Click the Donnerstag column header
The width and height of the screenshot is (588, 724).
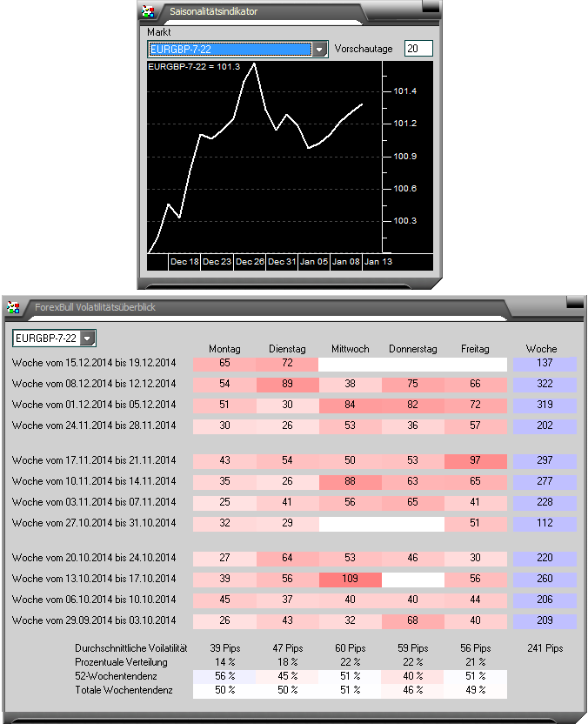click(413, 349)
